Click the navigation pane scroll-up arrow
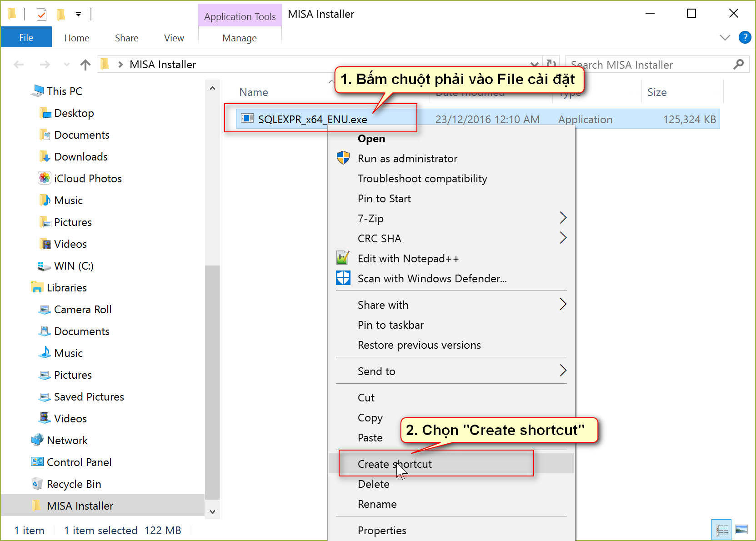The height and width of the screenshot is (541, 756). (212, 88)
